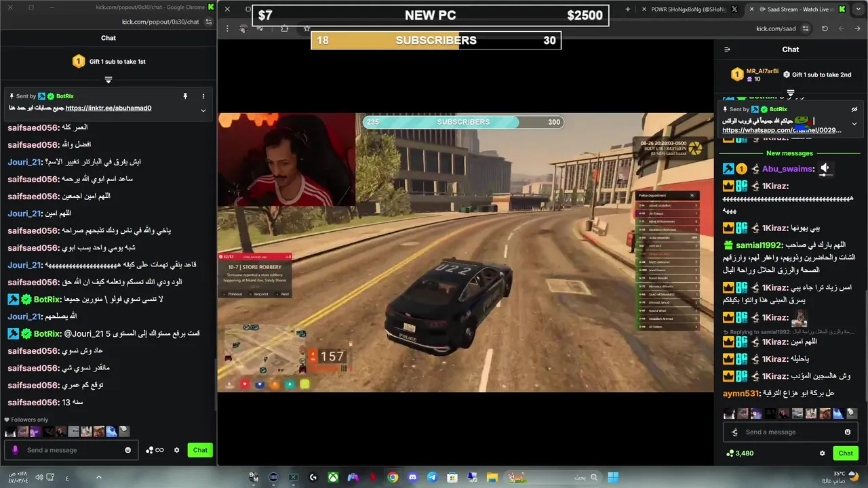Viewport: 868px width, 488px height.
Task: Open whatsapp.com channel link in right chat
Action: tap(782, 130)
